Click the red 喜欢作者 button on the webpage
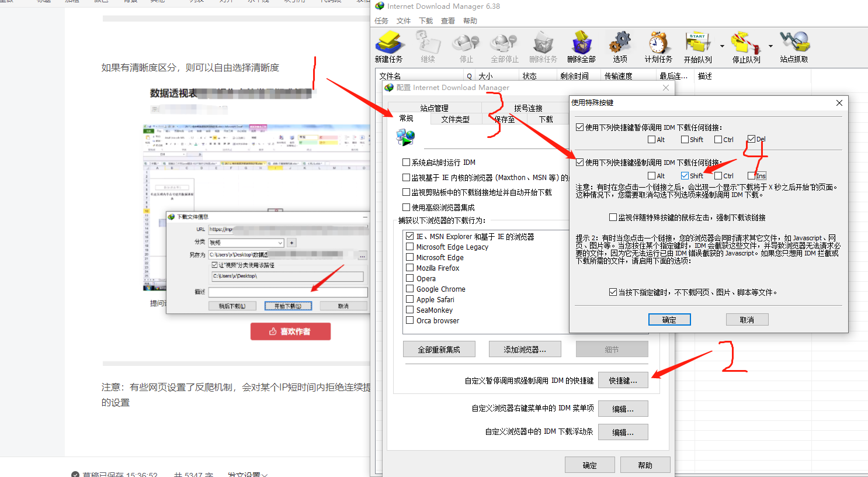Image resolution: width=868 pixels, height=477 pixels. coord(290,331)
